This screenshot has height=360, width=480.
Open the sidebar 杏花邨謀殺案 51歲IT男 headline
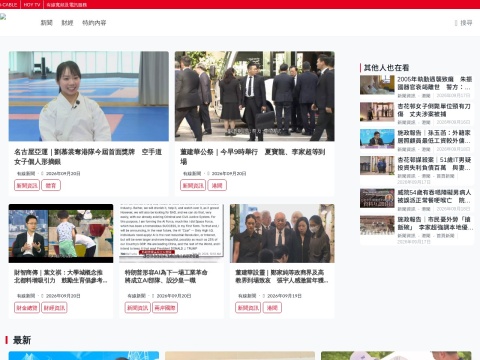[x=434, y=164]
